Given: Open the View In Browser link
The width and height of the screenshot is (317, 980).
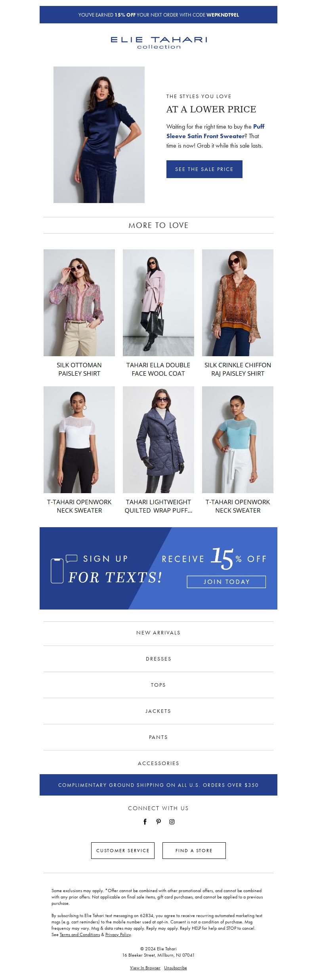Looking at the screenshot, I should click(145, 968).
